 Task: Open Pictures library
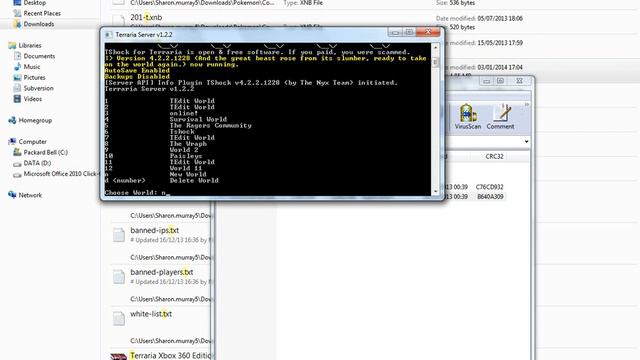point(34,77)
